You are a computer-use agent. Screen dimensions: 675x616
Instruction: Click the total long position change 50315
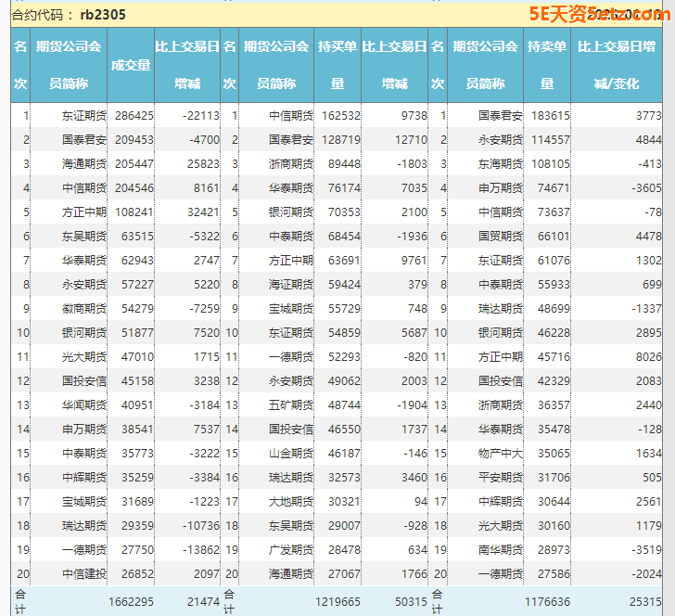pyautogui.click(x=411, y=602)
